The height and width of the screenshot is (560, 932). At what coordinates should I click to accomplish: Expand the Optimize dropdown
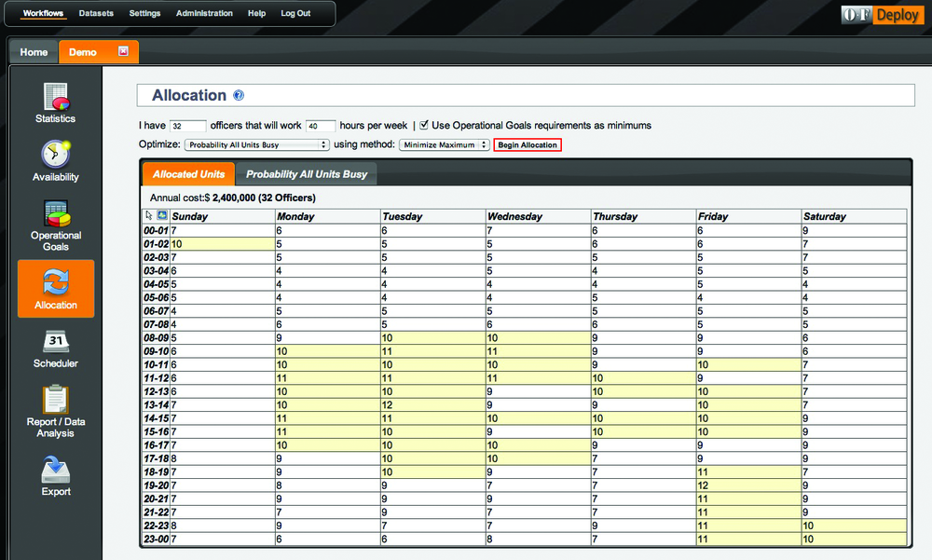[x=257, y=145]
